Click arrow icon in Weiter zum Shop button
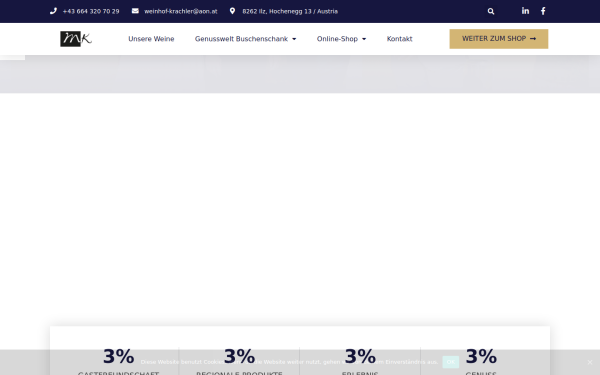This screenshot has height=375, width=600. click(533, 39)
